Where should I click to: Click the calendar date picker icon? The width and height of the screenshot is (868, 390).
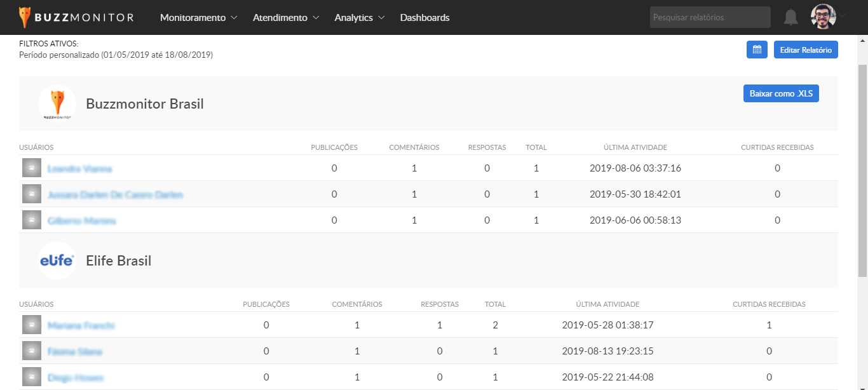coord(757,50)
